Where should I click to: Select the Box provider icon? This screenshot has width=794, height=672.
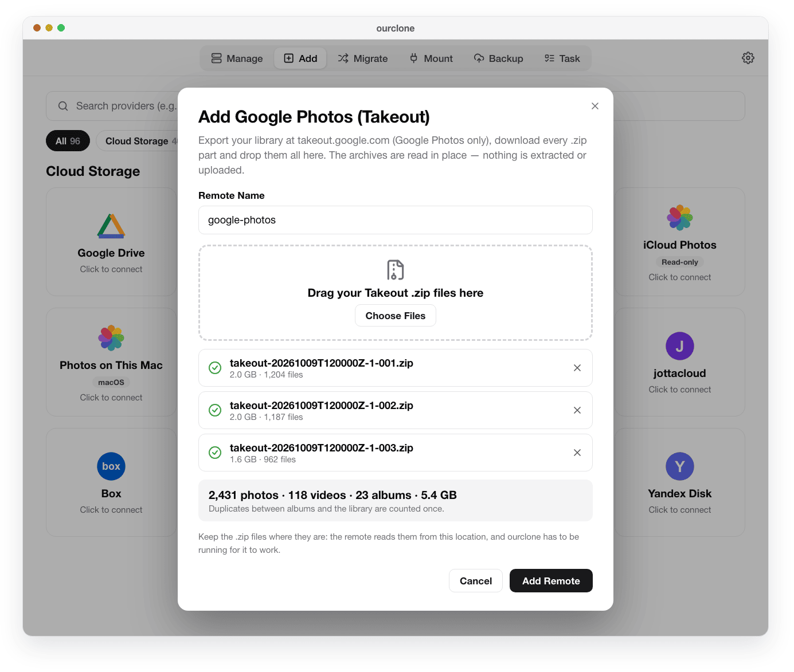coord(111,466)
